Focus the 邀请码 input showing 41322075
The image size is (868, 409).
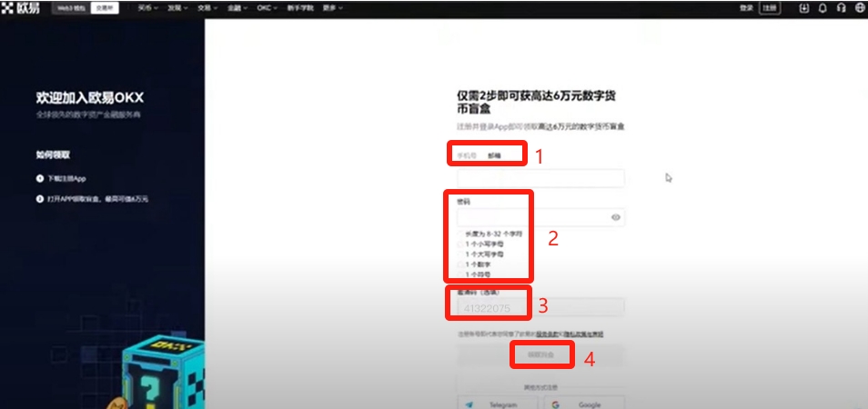[x=540, y=308]
